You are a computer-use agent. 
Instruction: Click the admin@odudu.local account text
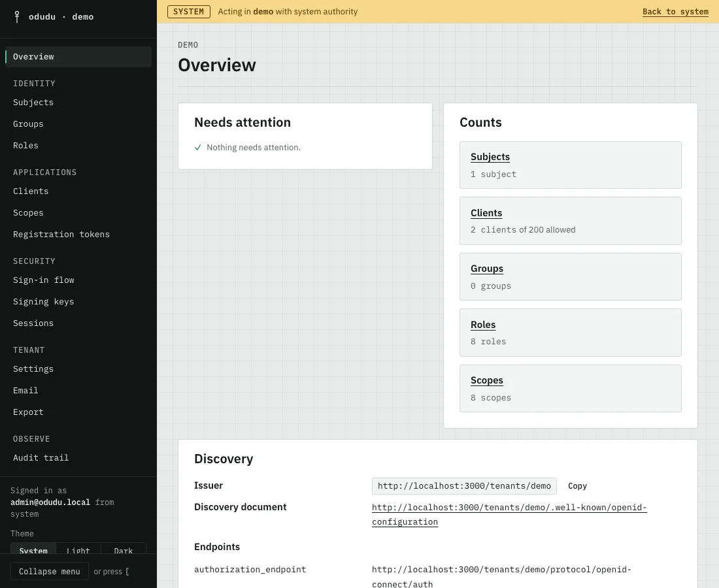pos(50,502)
